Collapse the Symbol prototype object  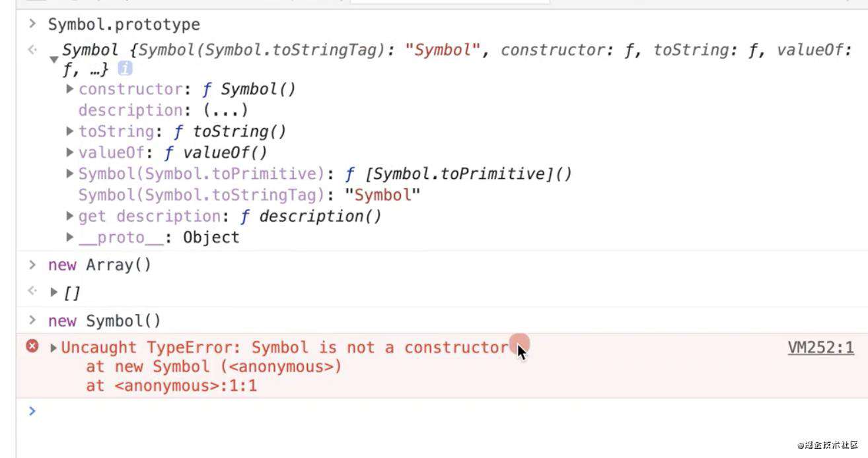[x=54, y=59]
